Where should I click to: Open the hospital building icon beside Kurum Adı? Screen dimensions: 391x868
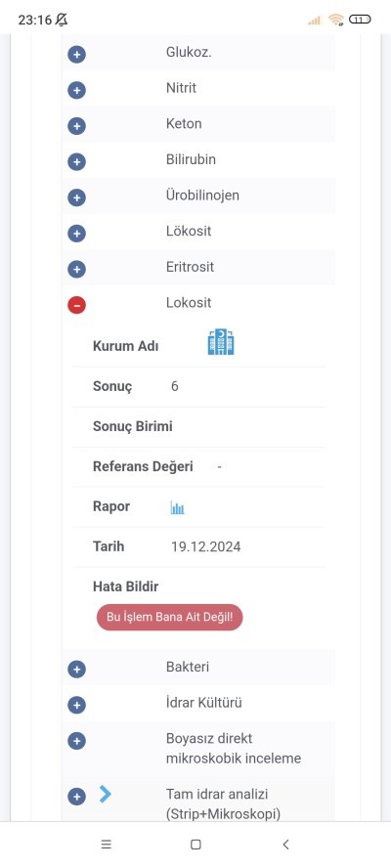tap(220, 342)
